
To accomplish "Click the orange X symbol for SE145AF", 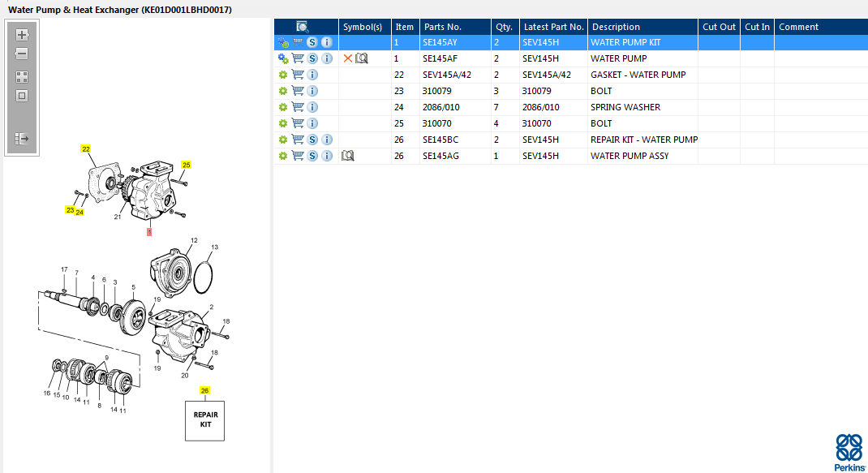I will [348, 58].
